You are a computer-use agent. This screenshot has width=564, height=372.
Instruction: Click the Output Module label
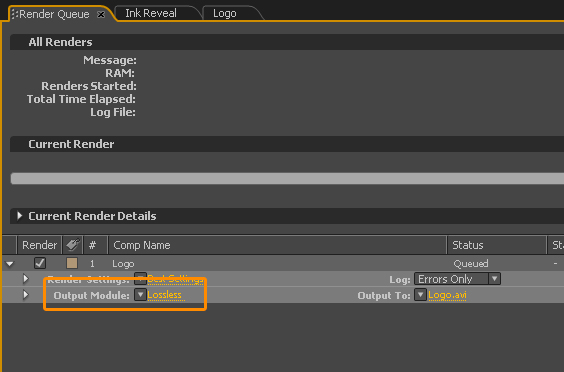pyautogui.click(x=91, y=296)
